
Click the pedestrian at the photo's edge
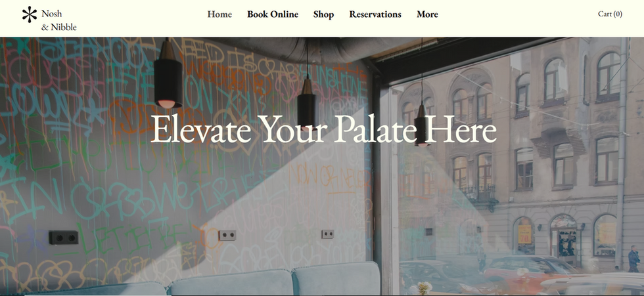click(633, 259)
